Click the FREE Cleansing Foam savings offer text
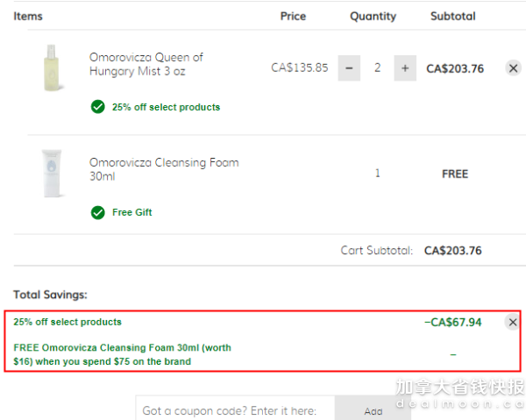This screenshot has width=526, height=420. [x=122, y=354]
